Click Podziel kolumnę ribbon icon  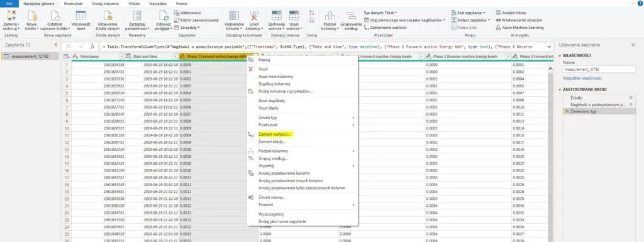(330, 16)
